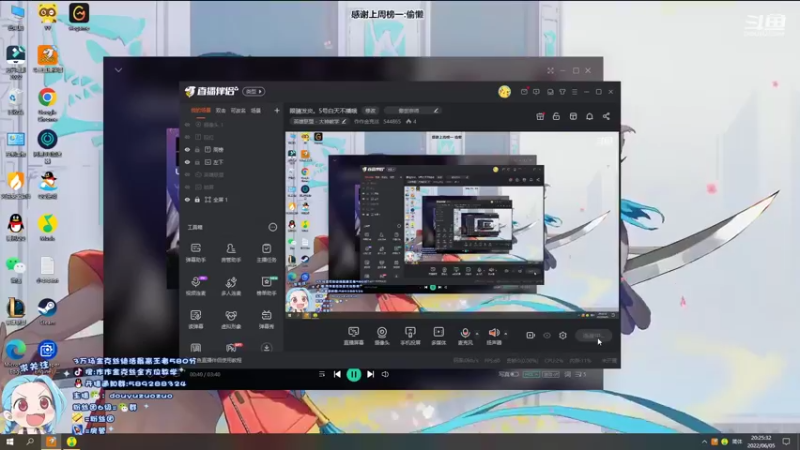
Task: Toggle the preview eye icon near settings
Action: point(547,335)
